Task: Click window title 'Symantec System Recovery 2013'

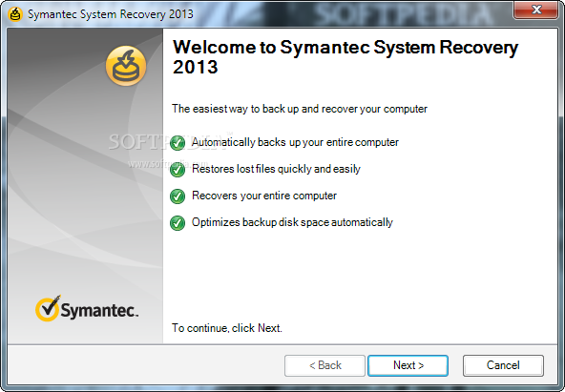Action: pyautogui.click(x=111, y=14)
